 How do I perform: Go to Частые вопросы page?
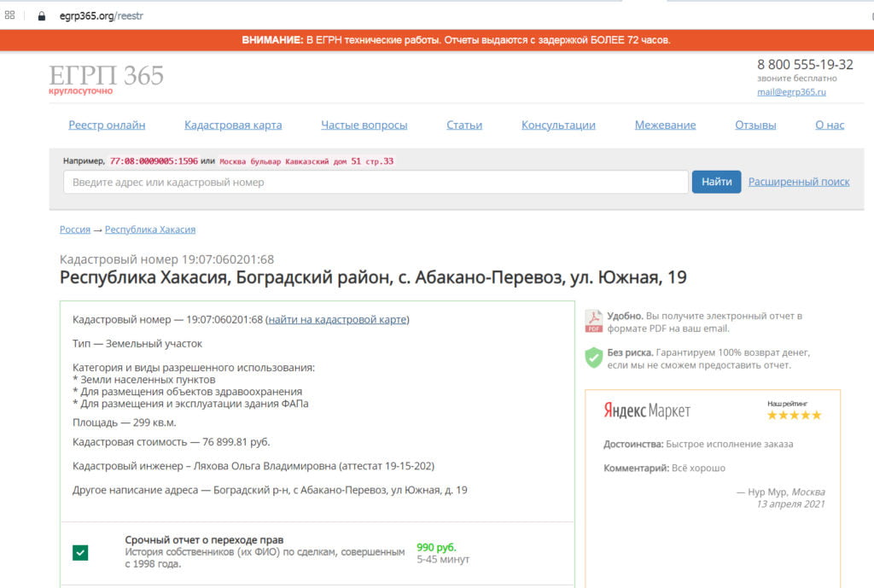(364, 125)
